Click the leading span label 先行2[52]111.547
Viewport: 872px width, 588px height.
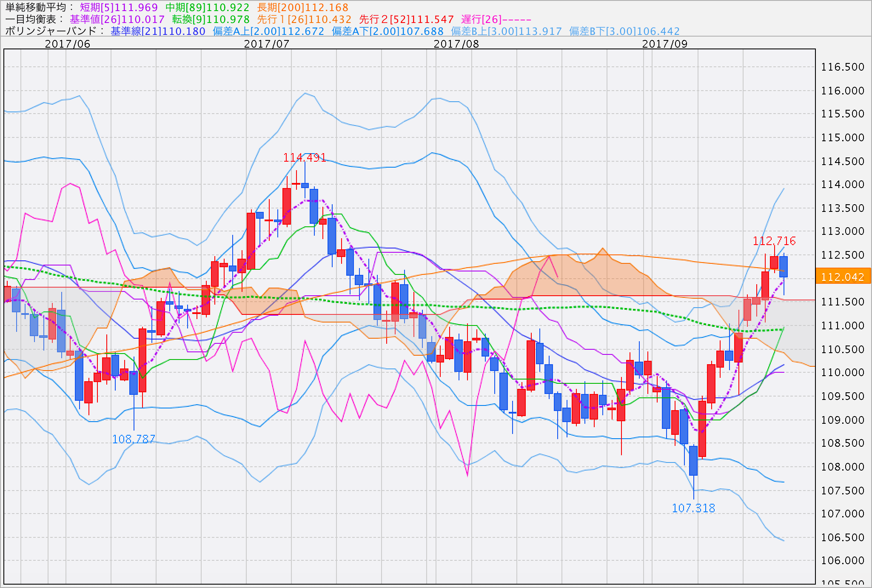406,20
